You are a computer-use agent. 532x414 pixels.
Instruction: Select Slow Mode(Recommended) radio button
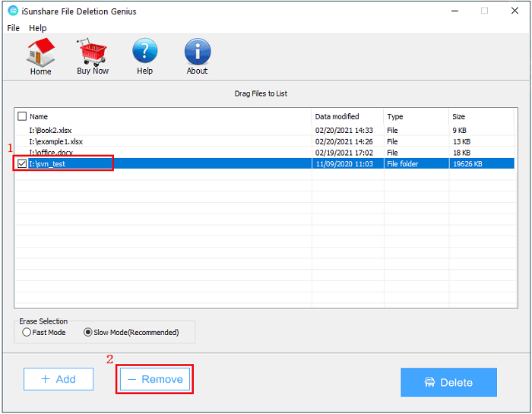(x=88, y=332)
